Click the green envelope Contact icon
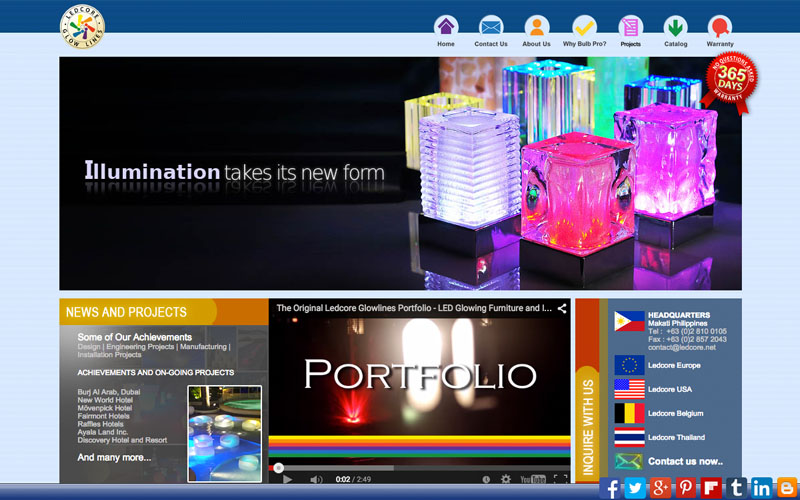This screenshot has height=500, width=800. point(629,461)
